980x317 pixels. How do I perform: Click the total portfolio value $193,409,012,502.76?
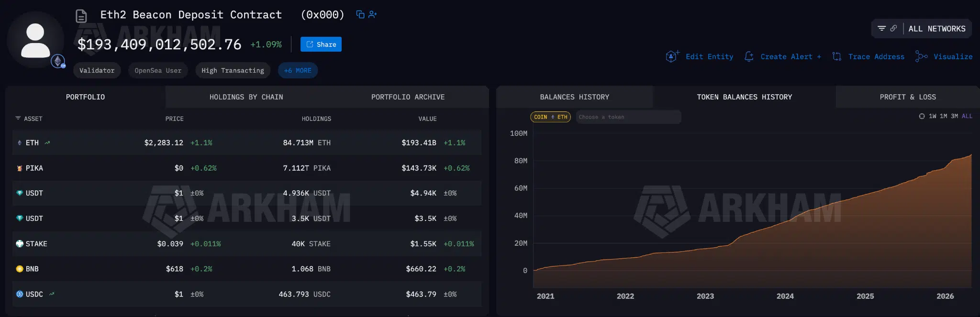click(x=159, y=44)
